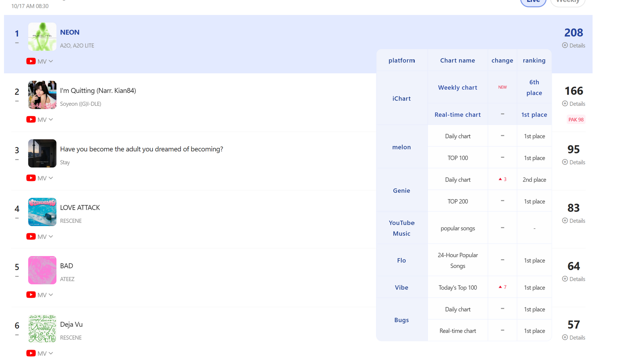This screenshot has width=621, height=364.
Task: Click the song title LOVE ATTACK
Action: (80, 208)
